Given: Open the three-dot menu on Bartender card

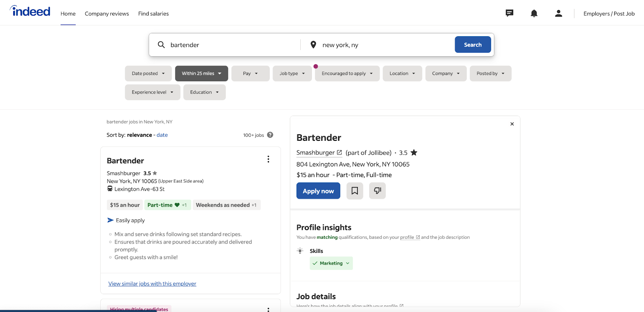Looking at the screenshot, I should (x=268, y=159).
